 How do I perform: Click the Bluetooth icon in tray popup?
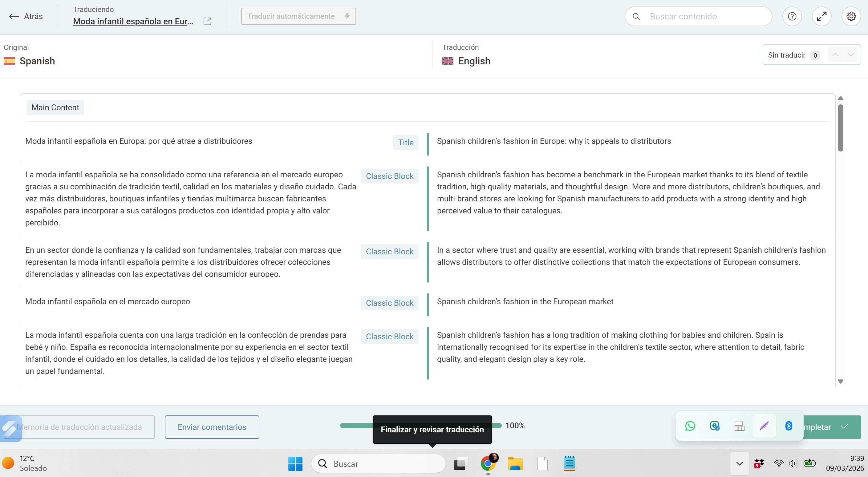789,426
